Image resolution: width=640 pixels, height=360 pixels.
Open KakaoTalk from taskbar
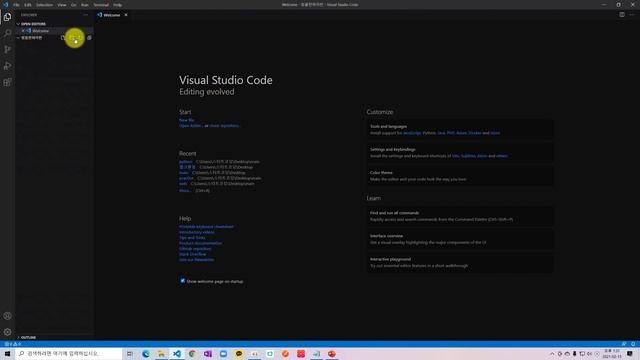[239, 353]
